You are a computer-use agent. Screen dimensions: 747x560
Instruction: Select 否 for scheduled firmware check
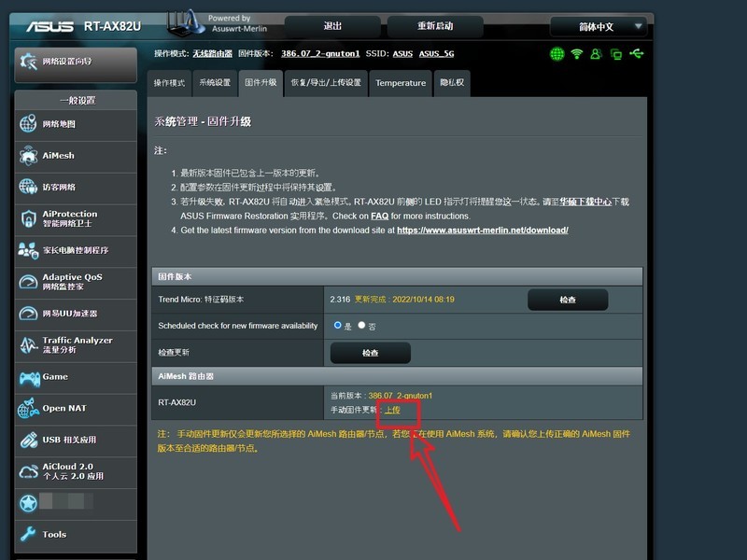click(x=361, y=325)
